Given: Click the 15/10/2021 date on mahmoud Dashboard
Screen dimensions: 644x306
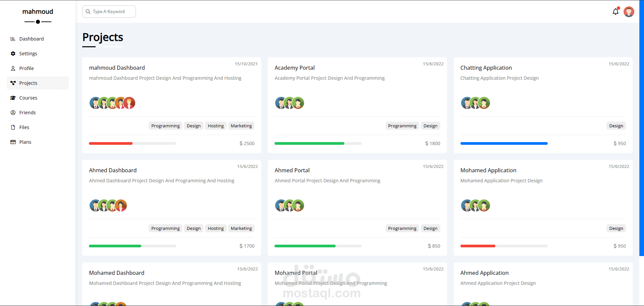Looking at the screenshot, I should click(x=246, y=64).
